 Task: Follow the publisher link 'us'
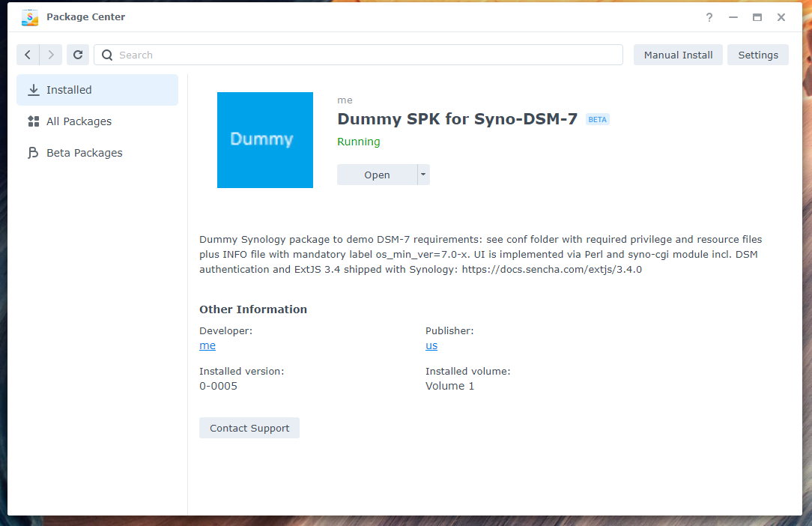click(x=431, y=345)
